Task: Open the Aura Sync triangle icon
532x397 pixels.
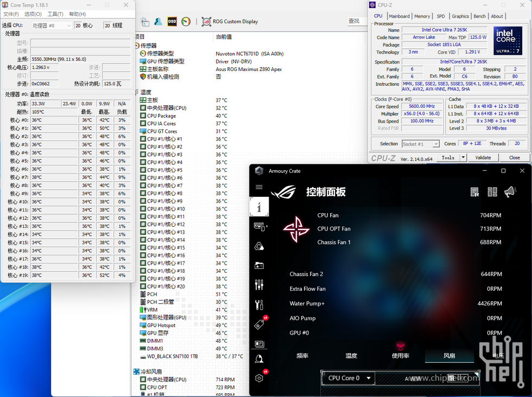Action: [259, 246]
